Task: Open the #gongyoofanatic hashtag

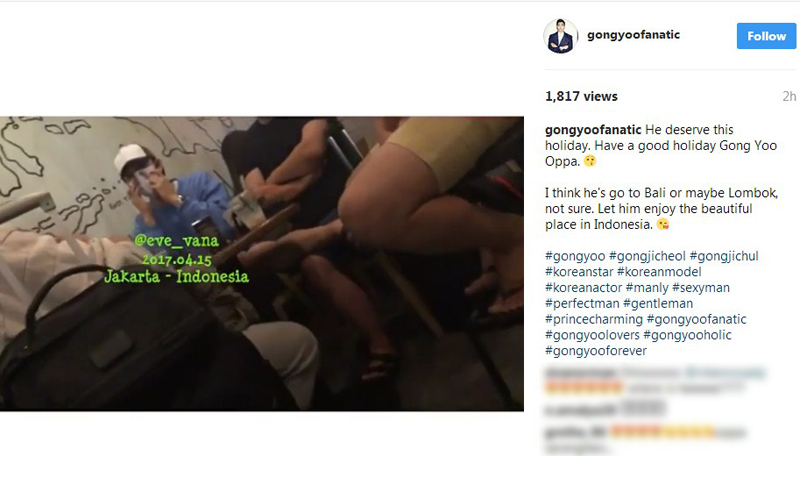Action: pyautogui.click(x=696, y=319)
